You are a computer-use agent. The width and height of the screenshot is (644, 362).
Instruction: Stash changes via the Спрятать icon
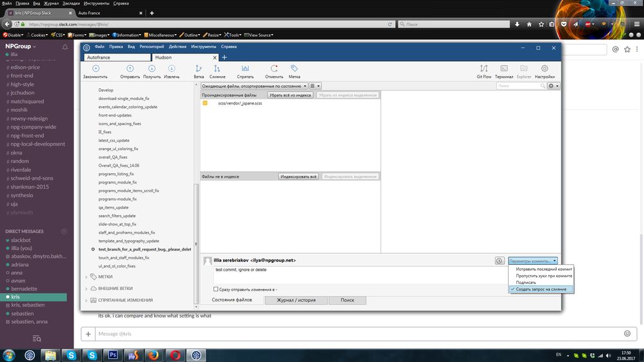point(245,68)
